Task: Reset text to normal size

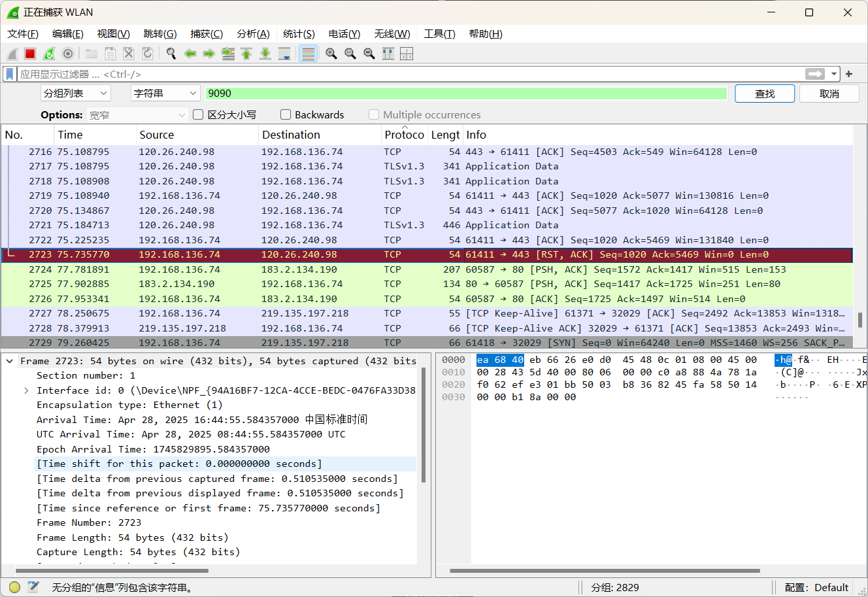Action: (369, 54)
